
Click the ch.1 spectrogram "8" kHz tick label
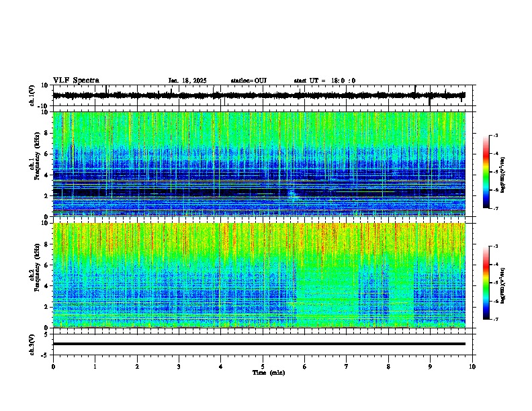click(46, 133)
